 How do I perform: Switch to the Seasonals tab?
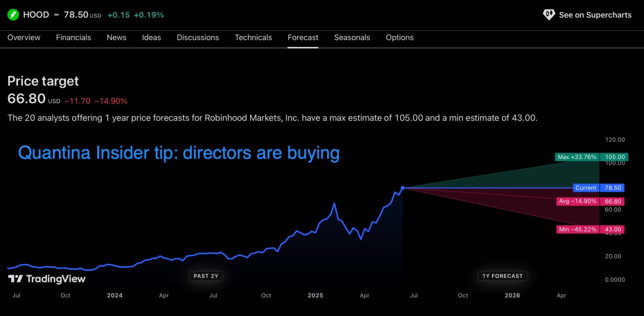(x=352, y=38)
